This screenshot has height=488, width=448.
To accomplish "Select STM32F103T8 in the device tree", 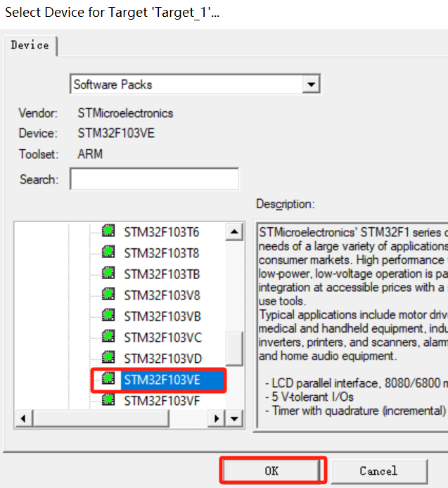I will click(161, 253).
